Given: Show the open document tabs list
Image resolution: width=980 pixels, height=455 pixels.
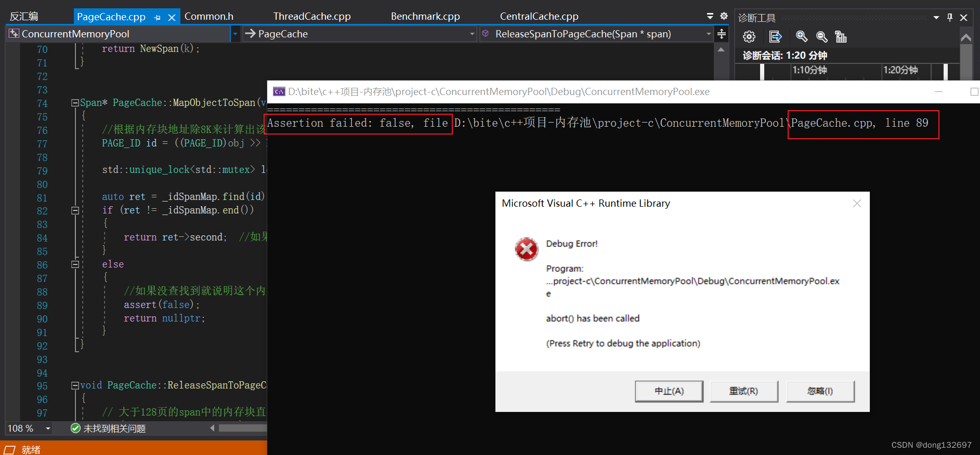Looking at the screenshot, I should tap(710, 16).
